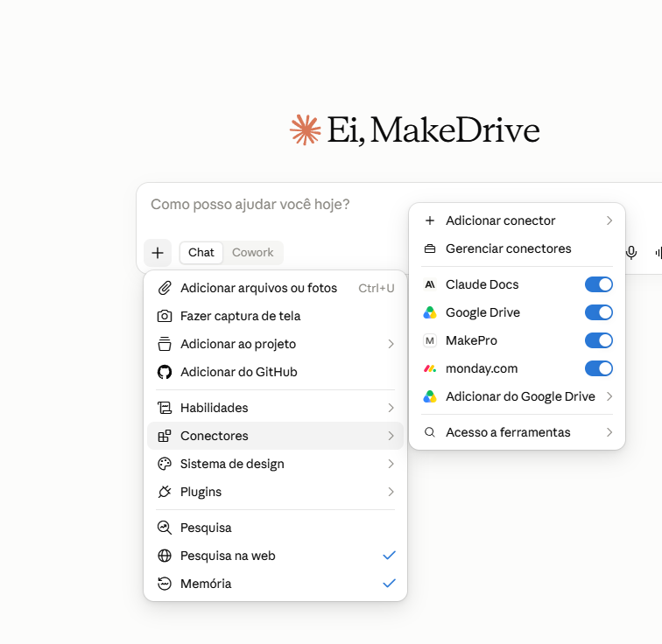
Task: Click the Habilidades scroll icon
Action: pyautogui.click(x=165, y=408)
